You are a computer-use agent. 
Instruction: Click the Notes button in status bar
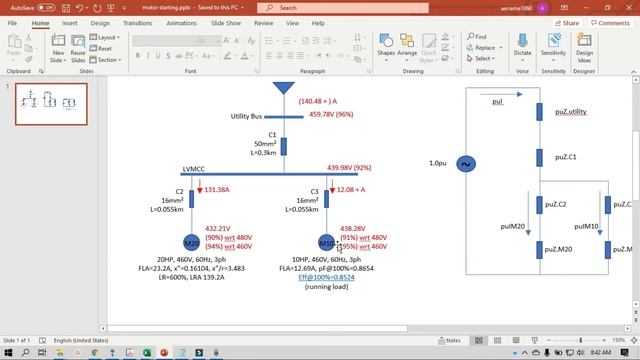tap(449, 340)
